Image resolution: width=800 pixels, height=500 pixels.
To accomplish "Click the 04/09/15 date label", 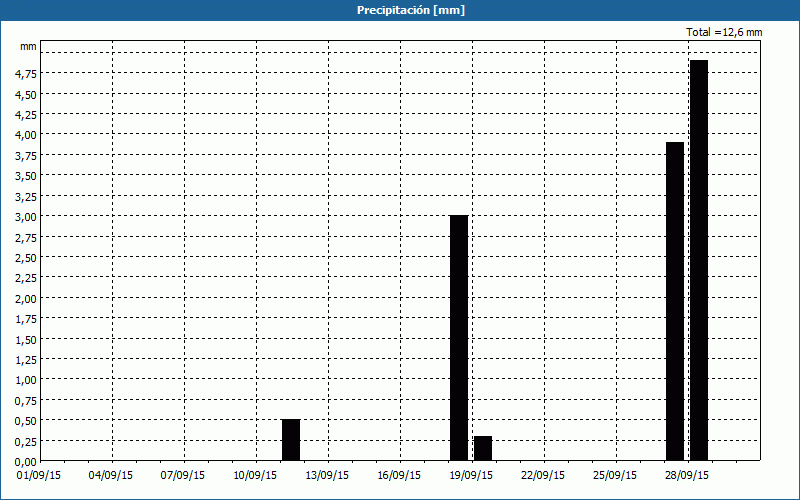I will click(111, 476).
